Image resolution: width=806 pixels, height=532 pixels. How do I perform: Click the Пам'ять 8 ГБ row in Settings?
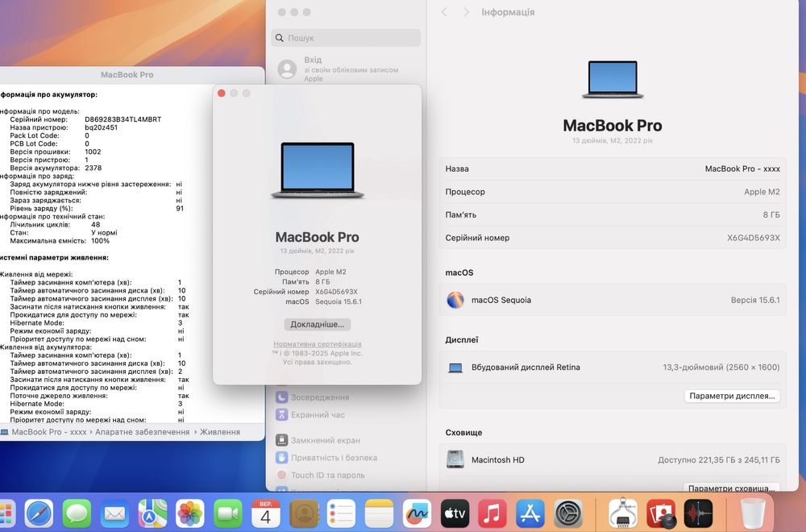tap(613, 215)
